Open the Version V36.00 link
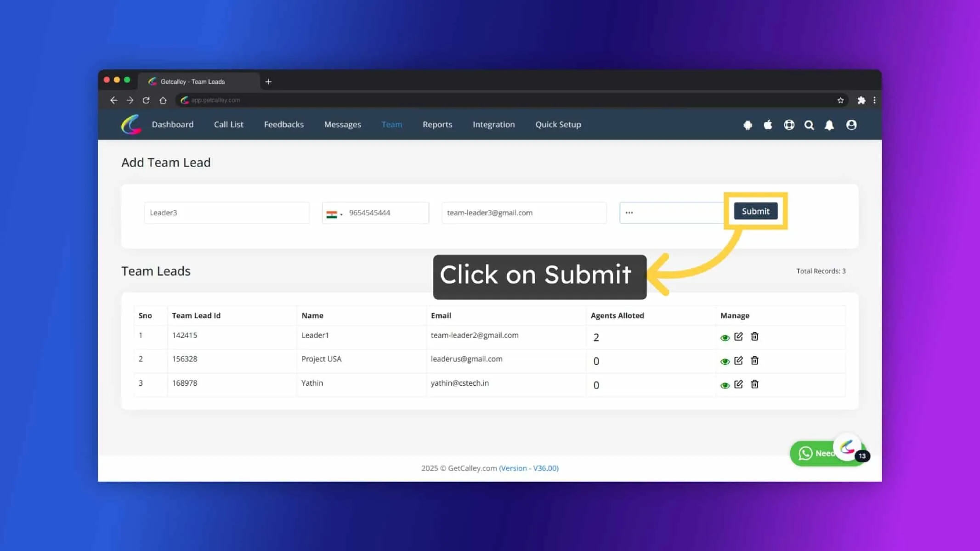The width and height of the screenshot is (980, 551). tap(529, 468)
